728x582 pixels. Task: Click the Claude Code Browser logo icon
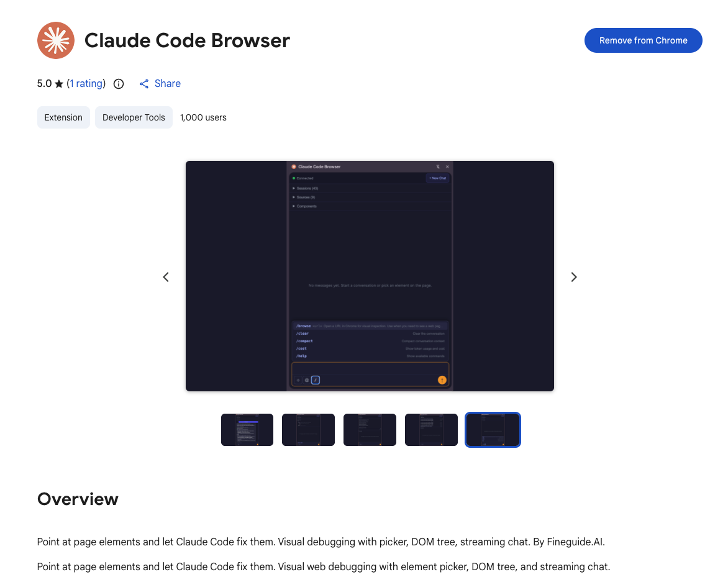click(x=56, y=40)
